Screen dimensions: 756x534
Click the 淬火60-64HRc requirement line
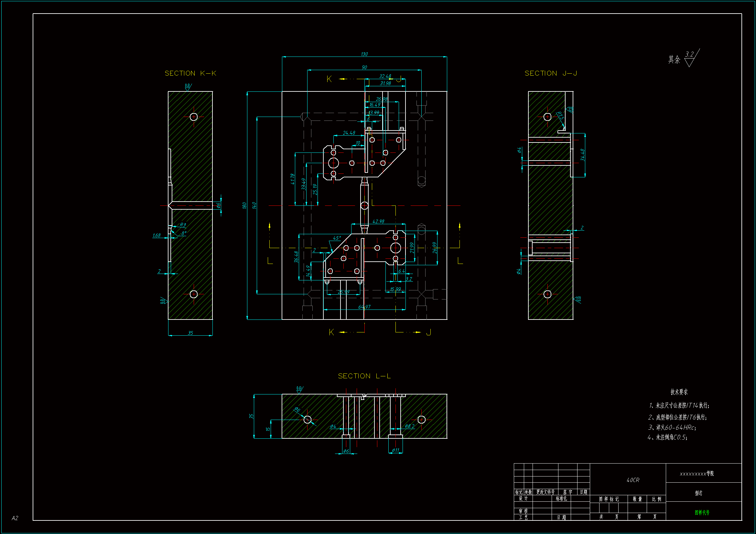[x=672, y=427]
